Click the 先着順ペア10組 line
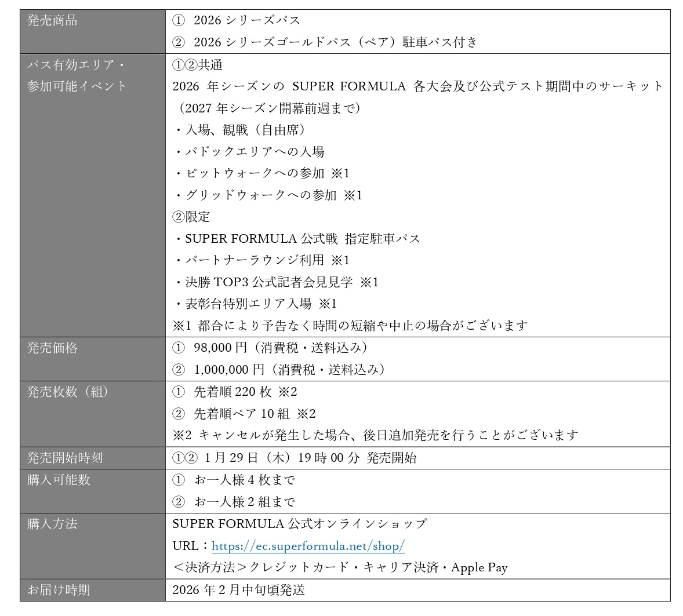The width and height of the screenshot is (683, 616). [244, 414]
